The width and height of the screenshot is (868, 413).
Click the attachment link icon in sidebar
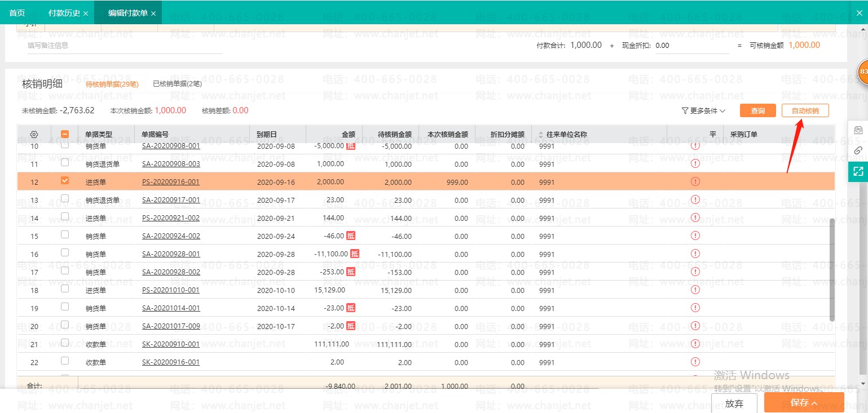click(858, 150)
